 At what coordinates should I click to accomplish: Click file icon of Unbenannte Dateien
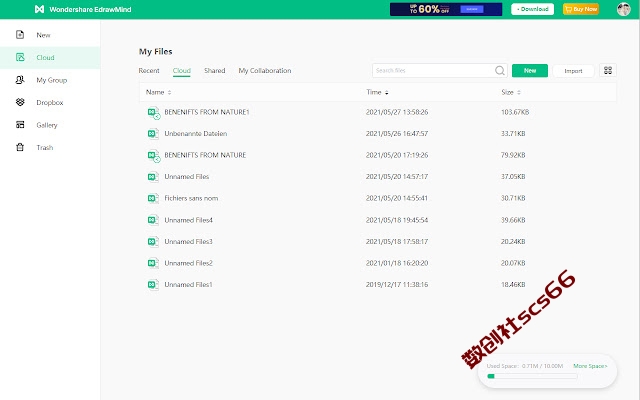(153, 133)
